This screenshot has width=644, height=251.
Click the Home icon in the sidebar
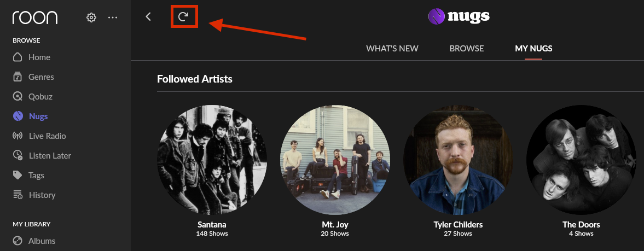[18, 57]
